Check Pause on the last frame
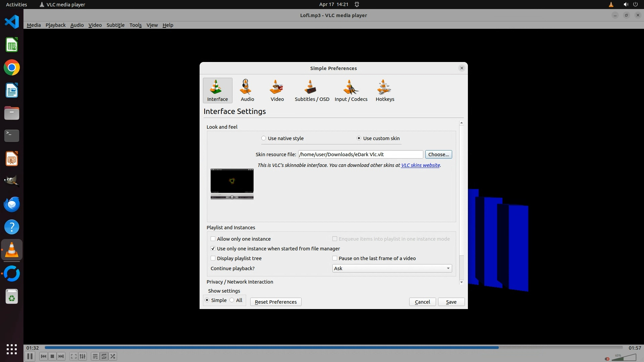 point(335,258)
